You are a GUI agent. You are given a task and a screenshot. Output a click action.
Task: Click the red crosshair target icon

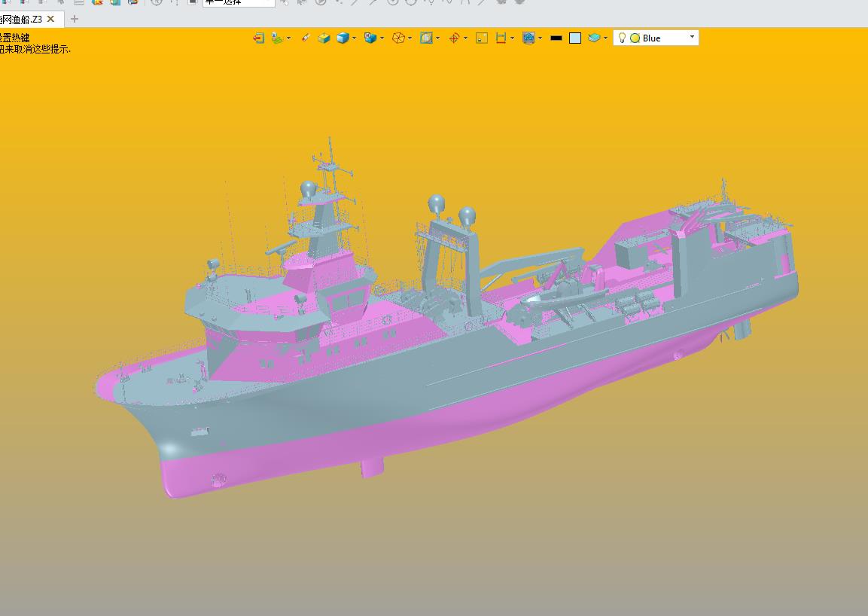point(454,38)
